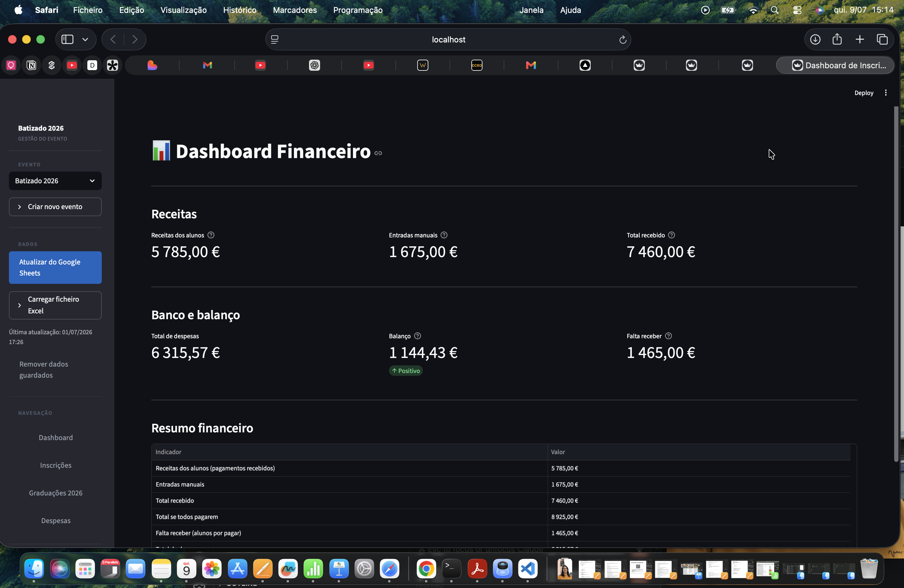Click the Valor column header
Image resolution: width=904 pixels, height=588 pixels.
coord(699,452)
